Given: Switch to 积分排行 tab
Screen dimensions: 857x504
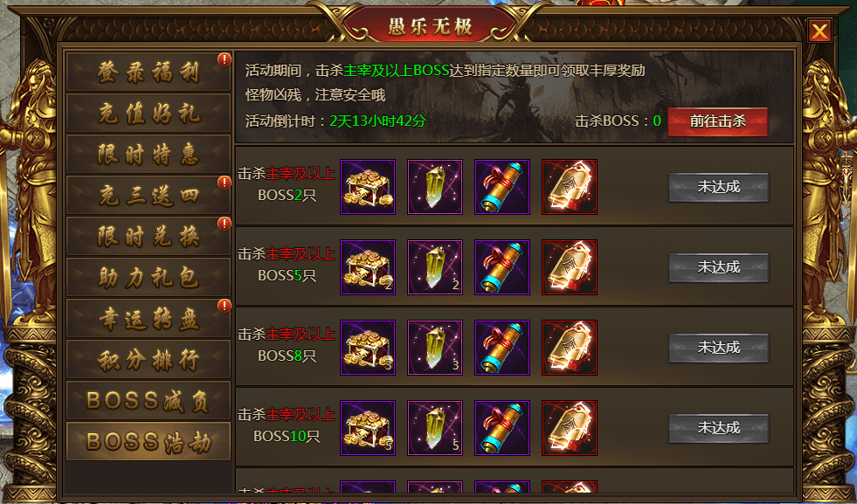Looking at the screenshot, I should [149, 359].
